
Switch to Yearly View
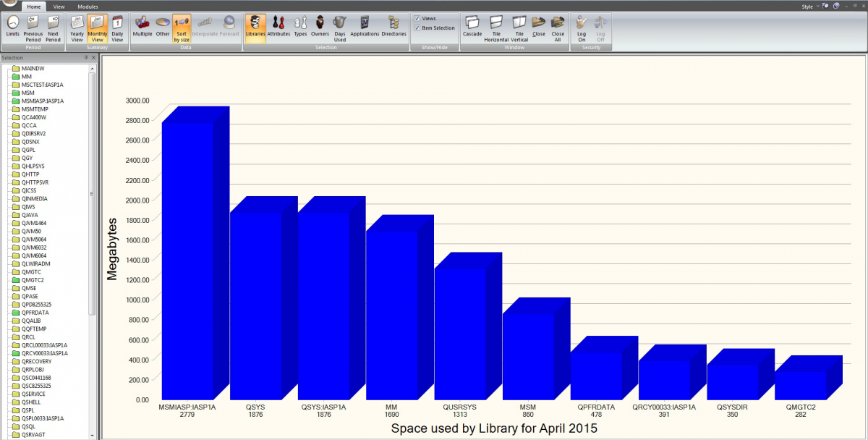point(77,27)
